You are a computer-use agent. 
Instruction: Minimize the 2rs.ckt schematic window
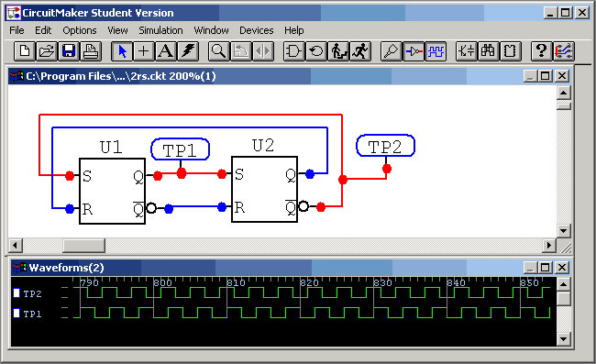coord(530,76)
